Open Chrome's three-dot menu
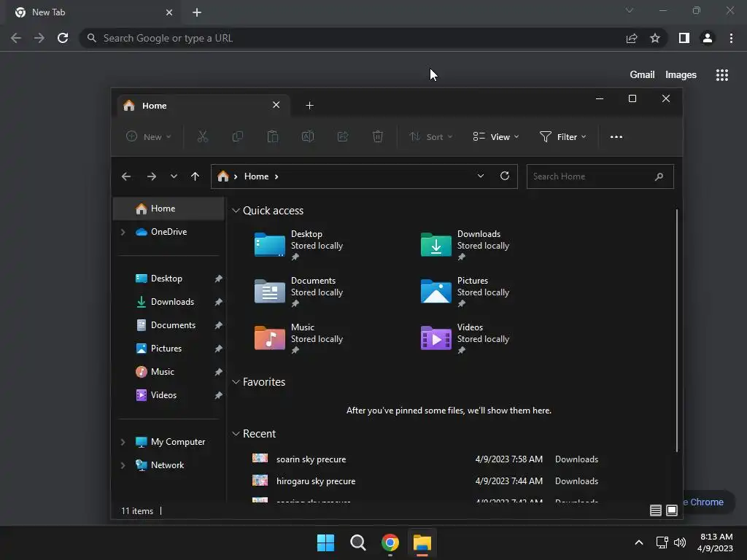The width and height of the screenshot is (747, 560). tap(731, 38)
